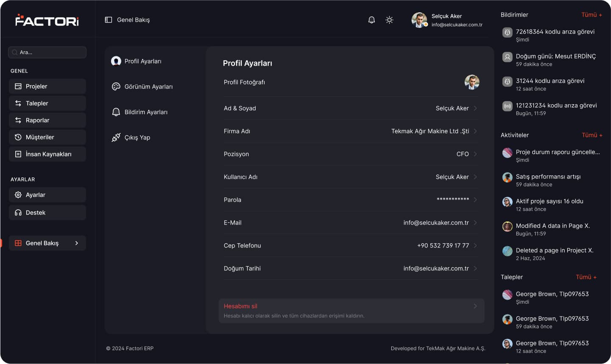Show all Aktiviteler via Tümü +
Viewport: 611px width, 364px height.
pos(592,135)
